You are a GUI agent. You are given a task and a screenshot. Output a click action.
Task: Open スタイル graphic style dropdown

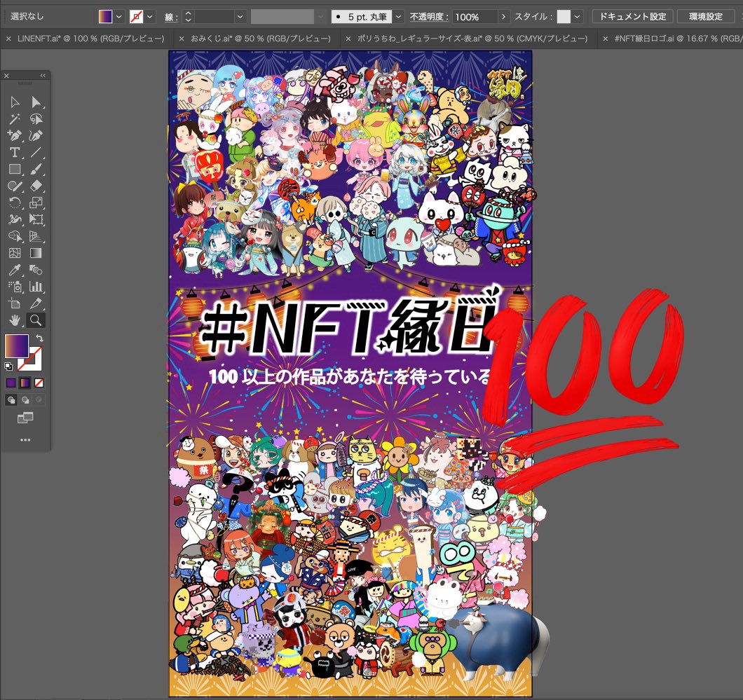577,17
